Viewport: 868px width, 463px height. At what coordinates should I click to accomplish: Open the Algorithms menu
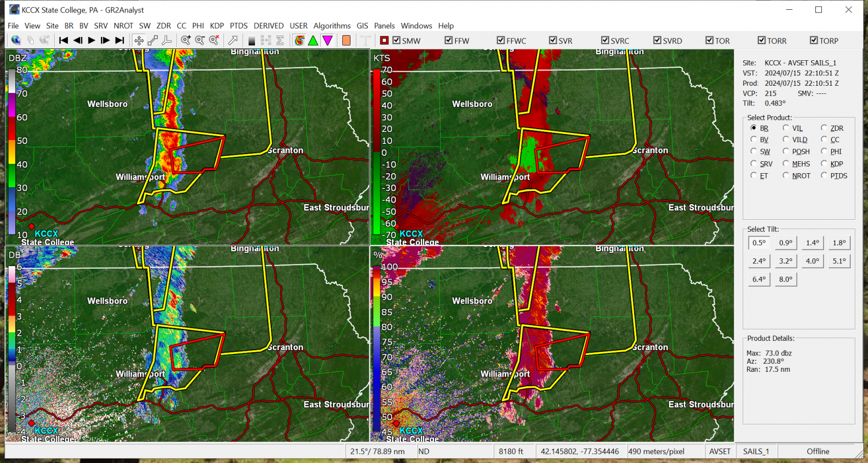(332, 26)
